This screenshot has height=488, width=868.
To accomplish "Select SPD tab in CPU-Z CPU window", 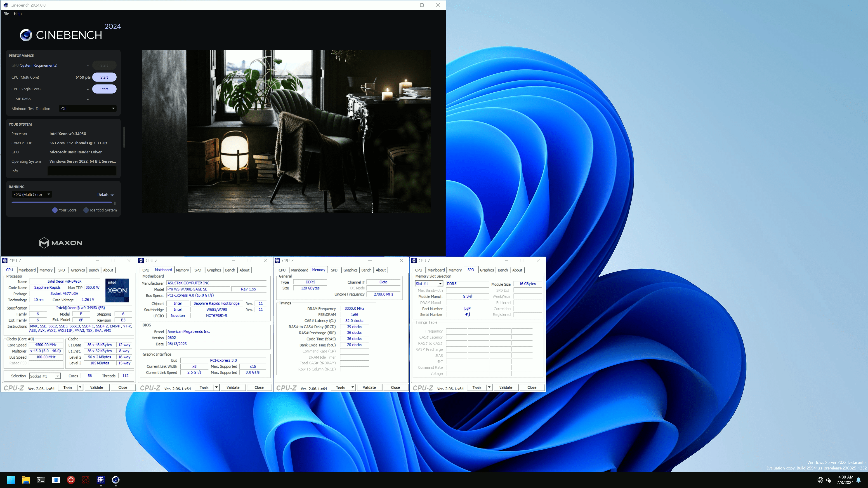I will [61, 270].
